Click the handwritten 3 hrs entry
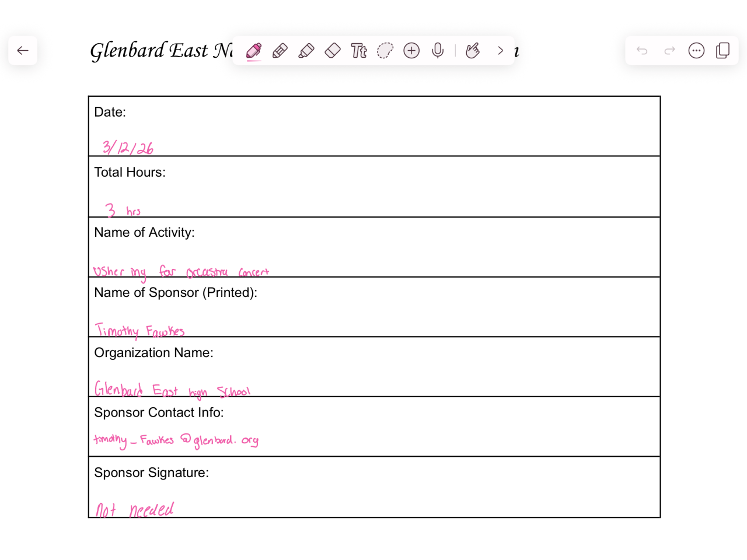This screenshot has height=560, width=747. [x=123, y=210]
